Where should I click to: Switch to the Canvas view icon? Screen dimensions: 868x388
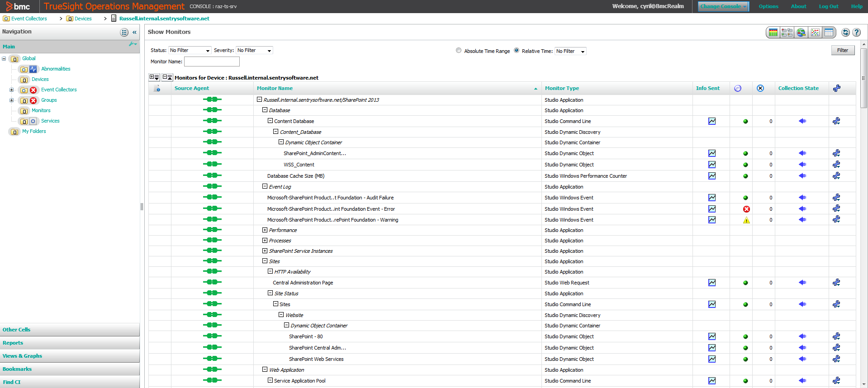point(787,33)
